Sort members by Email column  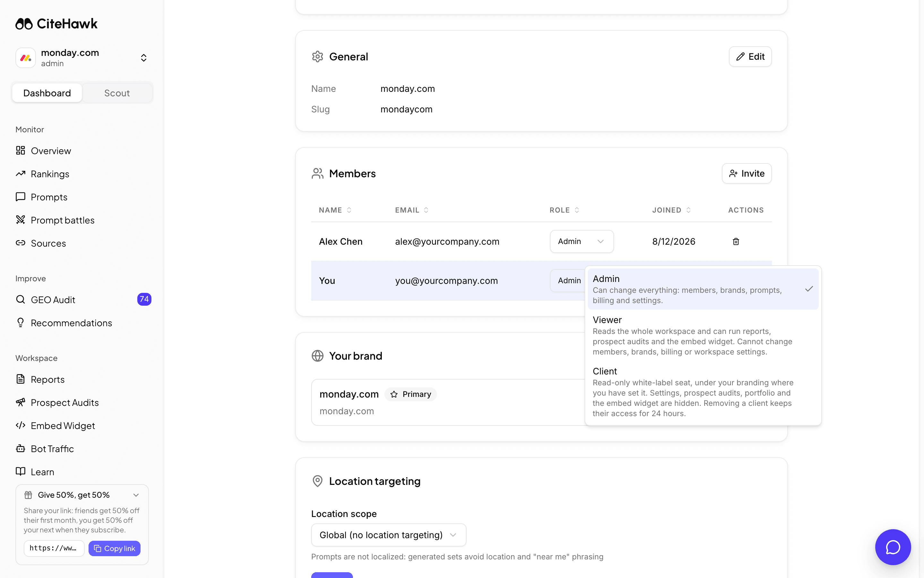(412, 210)
